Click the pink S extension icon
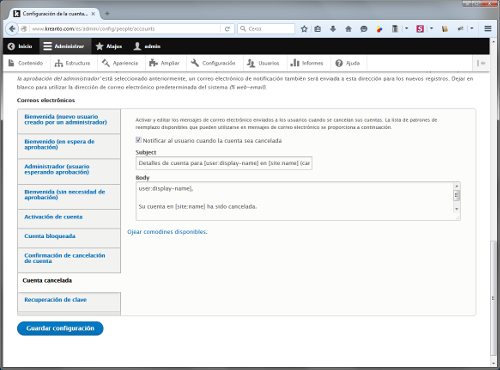 click(x=420, y=29)
